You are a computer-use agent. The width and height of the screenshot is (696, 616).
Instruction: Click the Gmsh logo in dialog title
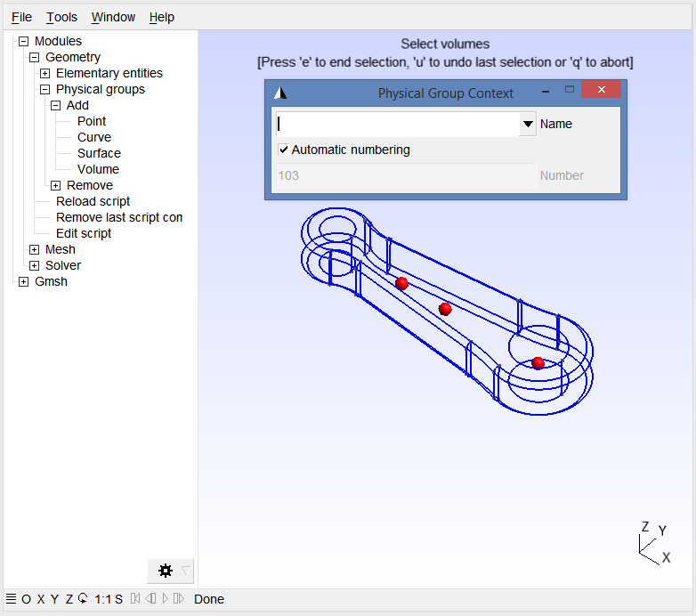tap(280, 93)
